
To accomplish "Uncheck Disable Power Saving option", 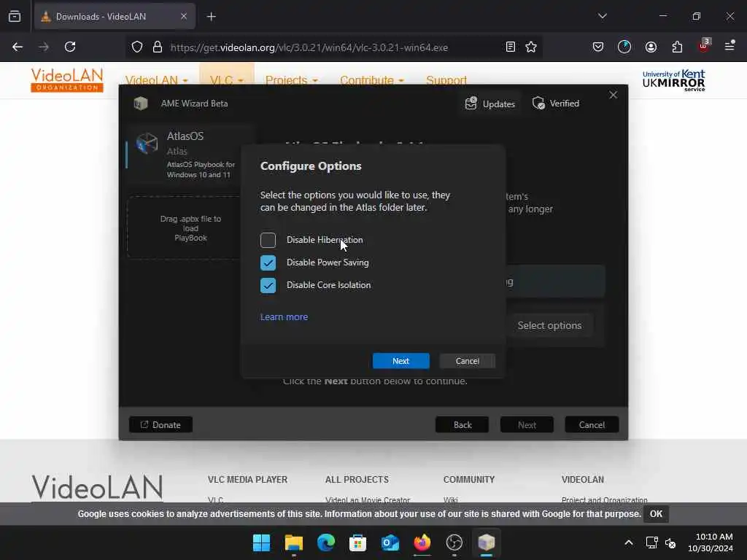I will [x=268, y=262].
